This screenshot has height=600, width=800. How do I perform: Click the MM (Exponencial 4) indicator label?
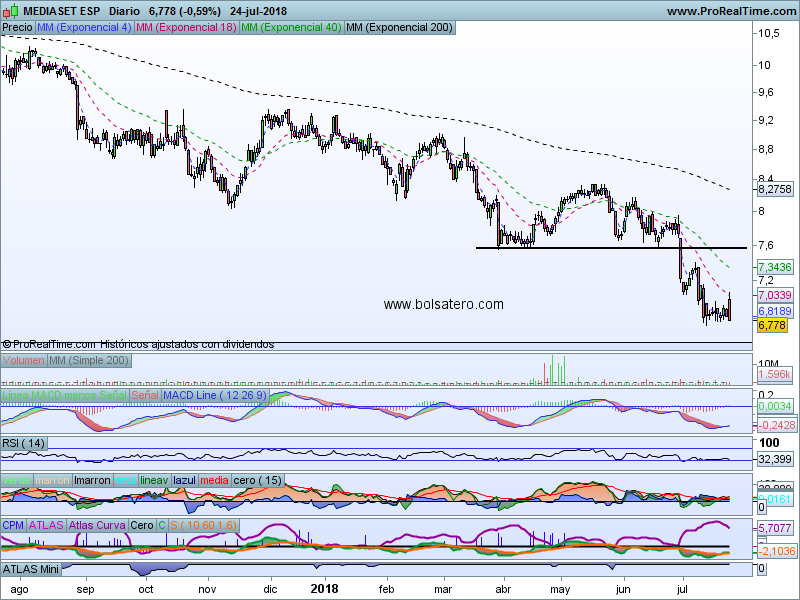[x=83, y=27]
